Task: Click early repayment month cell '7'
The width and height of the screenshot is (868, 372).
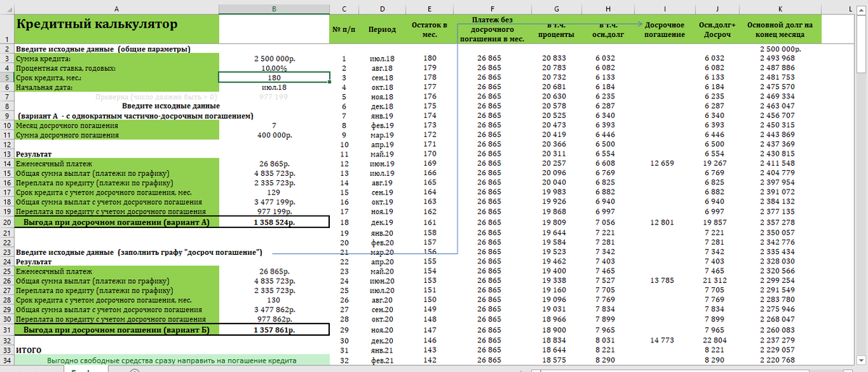Action: tap(274, 125)
